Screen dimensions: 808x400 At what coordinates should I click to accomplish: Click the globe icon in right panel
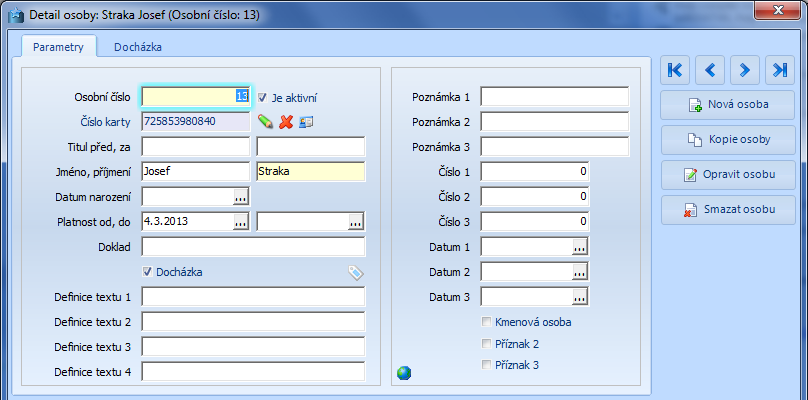(x=404, y=373)
